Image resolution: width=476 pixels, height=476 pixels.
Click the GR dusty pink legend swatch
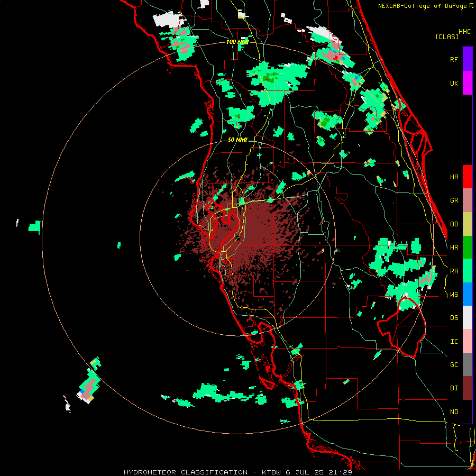click(467, 200)
